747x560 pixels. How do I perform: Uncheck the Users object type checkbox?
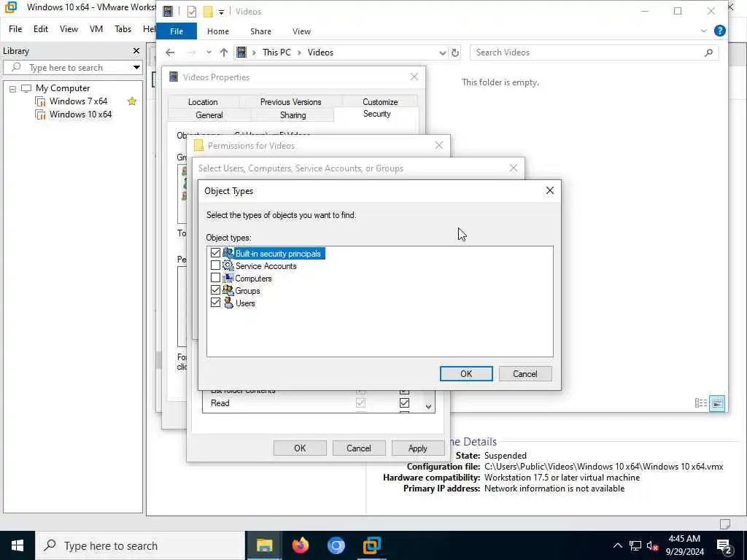tap(215, 303)
